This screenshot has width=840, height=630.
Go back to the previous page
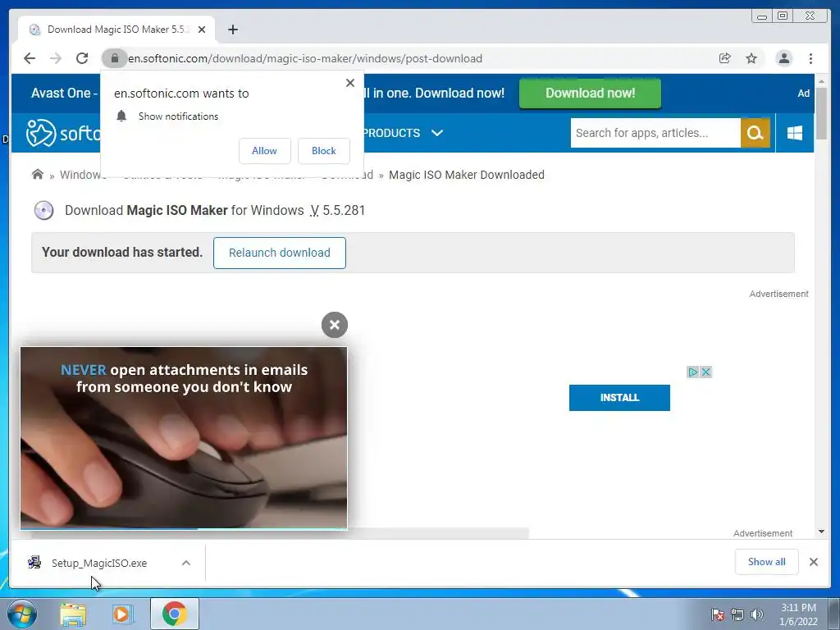click(30, 58)
